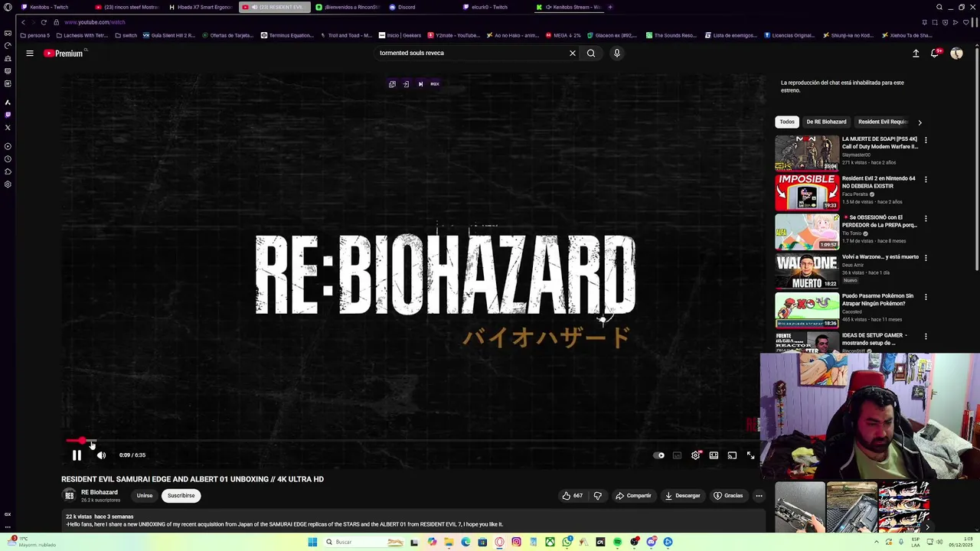This screenshot has width=980, height=551.
Task: Cast video to a device icon
Action: coord(732,455)
